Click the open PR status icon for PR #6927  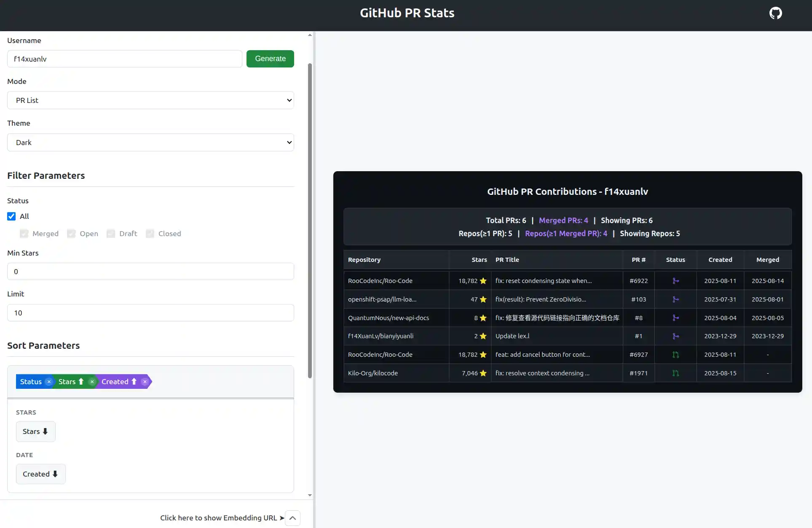pyautogui.click(x=675, y=355)
